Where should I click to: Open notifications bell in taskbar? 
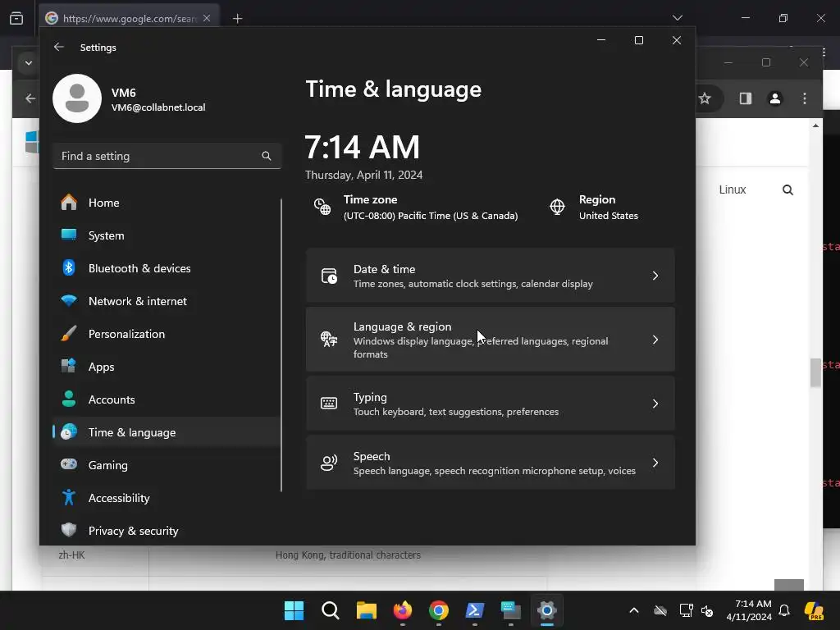click(x=784, y=610)
